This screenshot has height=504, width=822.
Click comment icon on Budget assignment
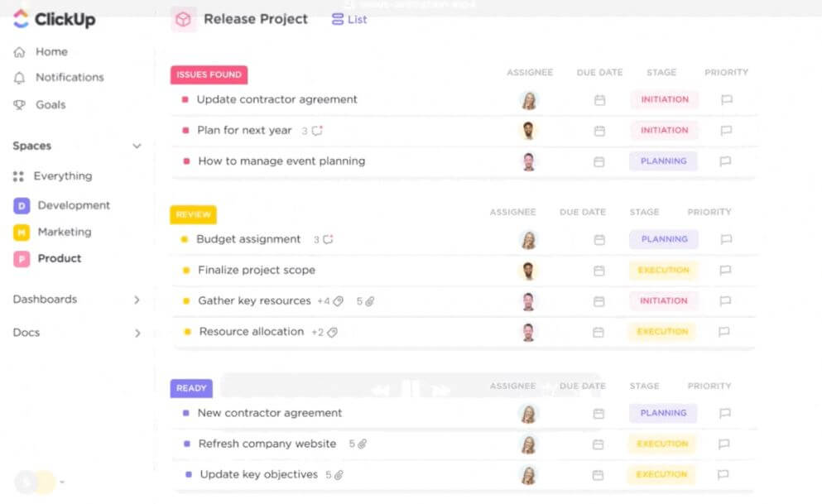(328, 239)
